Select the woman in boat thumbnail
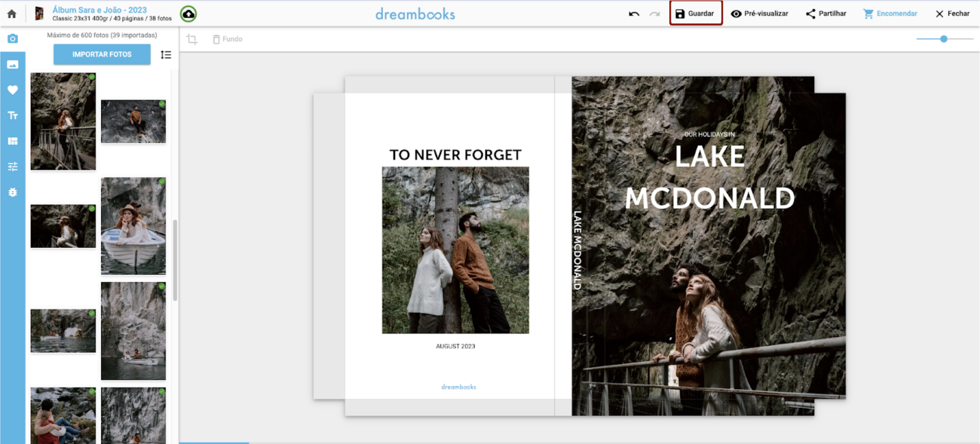 point(133,226)
